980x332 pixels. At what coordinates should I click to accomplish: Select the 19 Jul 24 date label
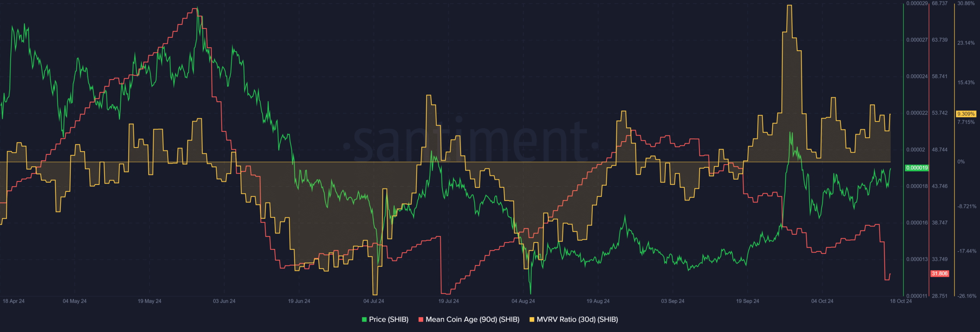449,301
